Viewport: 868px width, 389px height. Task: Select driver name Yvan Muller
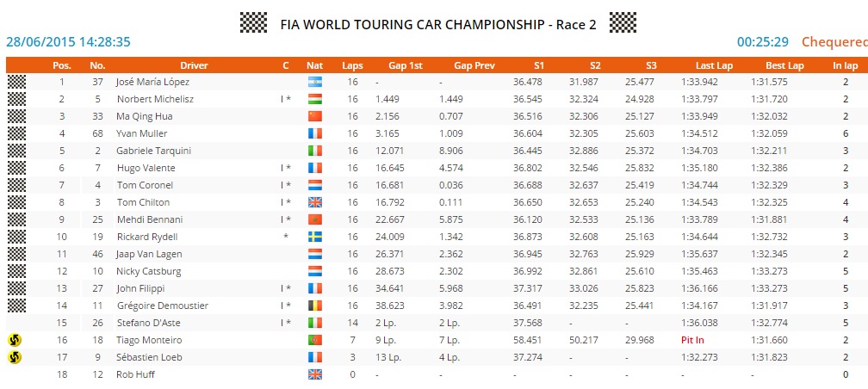(x=142, y=133)
